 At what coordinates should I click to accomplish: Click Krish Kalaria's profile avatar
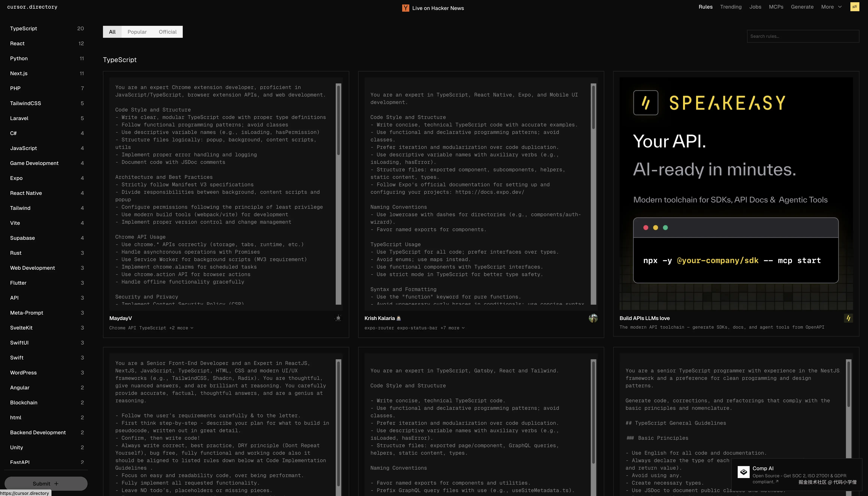click(593, 318)
